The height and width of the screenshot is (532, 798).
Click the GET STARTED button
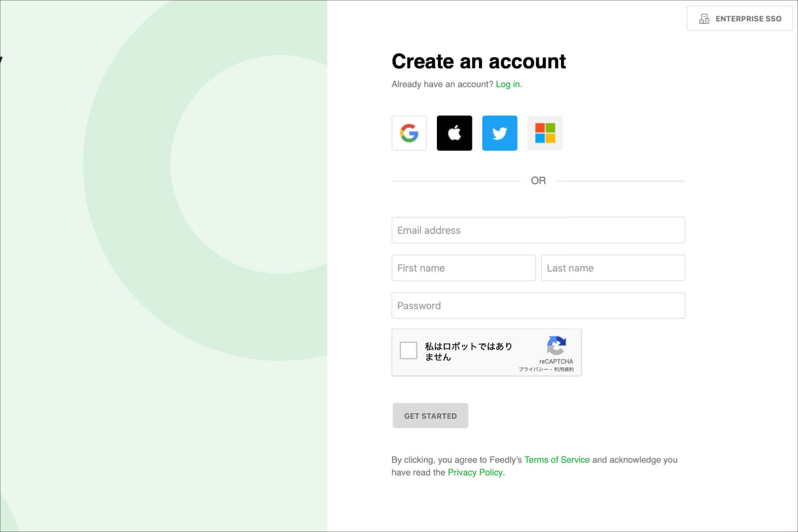pyautogui.click(x=430, y=416)
